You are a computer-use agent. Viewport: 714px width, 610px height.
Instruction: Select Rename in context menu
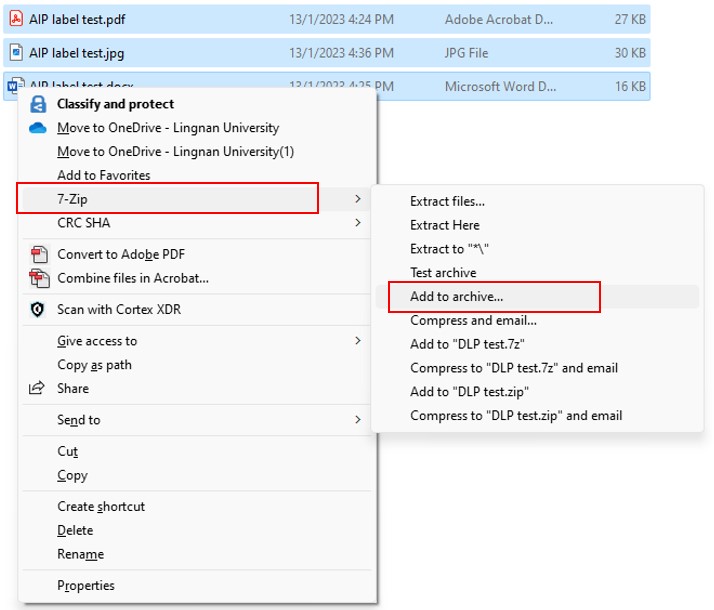[x=81, y=554]
